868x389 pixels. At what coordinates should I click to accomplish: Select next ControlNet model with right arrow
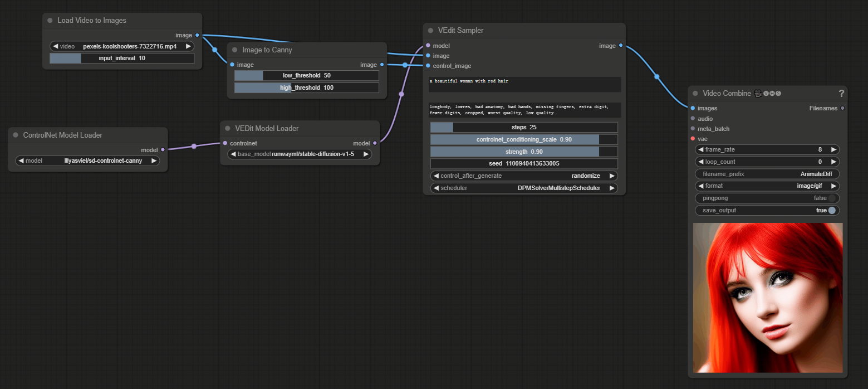154,161
